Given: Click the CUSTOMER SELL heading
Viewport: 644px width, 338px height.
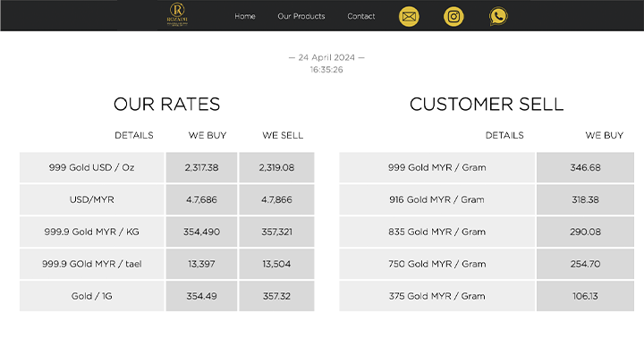Looking at the screenshot, I should 487,105.
